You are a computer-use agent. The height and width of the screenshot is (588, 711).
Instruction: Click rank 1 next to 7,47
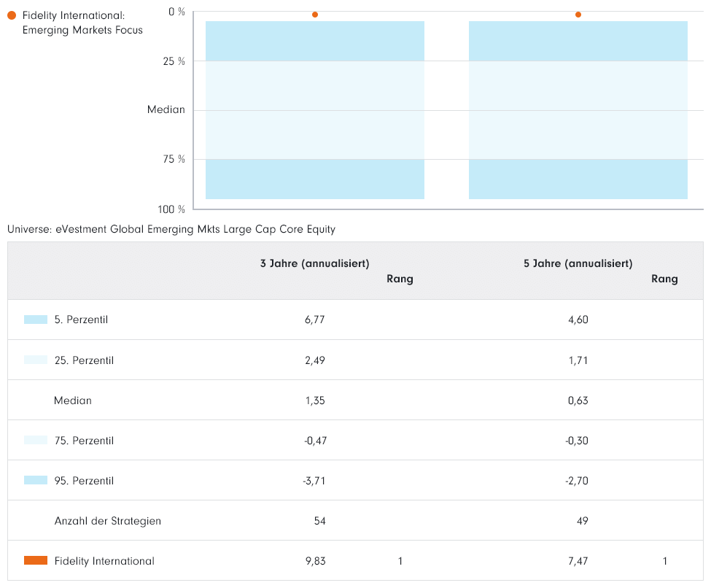coord(665,561)
